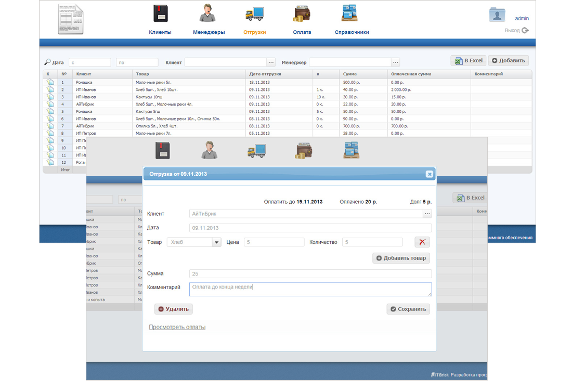Viewport: 572px width, 392px height.
Task: Click the IT Brick footer logo
Action: pos(439,374)
